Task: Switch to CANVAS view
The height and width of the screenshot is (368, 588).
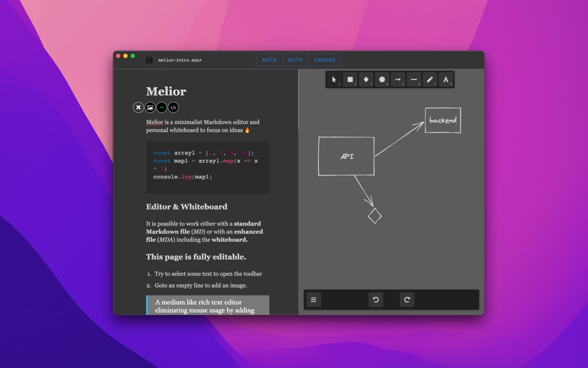Action: coord(324,59)
